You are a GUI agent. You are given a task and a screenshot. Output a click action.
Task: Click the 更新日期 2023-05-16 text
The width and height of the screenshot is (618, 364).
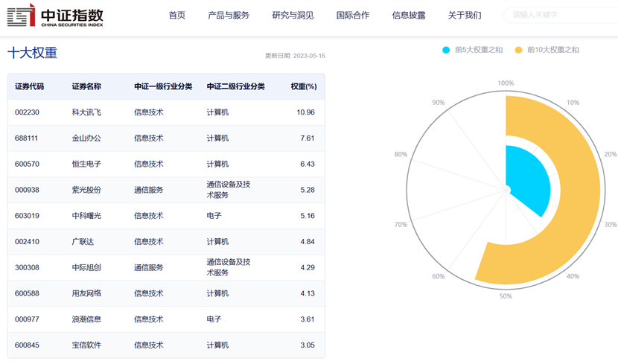click(295, 56)
